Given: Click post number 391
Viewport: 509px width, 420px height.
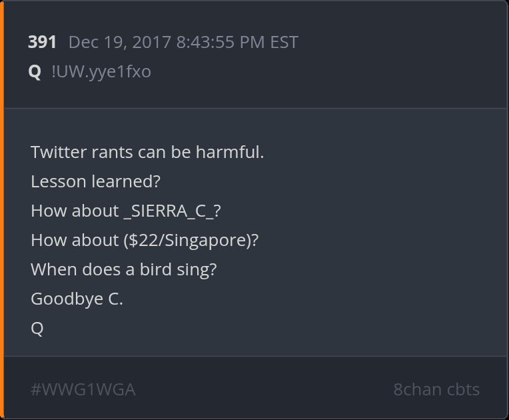Looking at the screenshot, I should pos(42,42).
